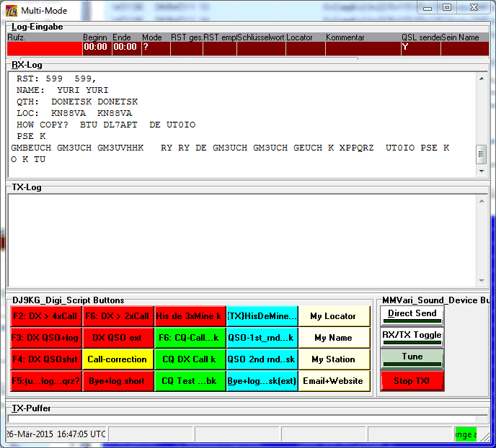Click the F6: CQ-Call...k green button

(x=190, y=338)
